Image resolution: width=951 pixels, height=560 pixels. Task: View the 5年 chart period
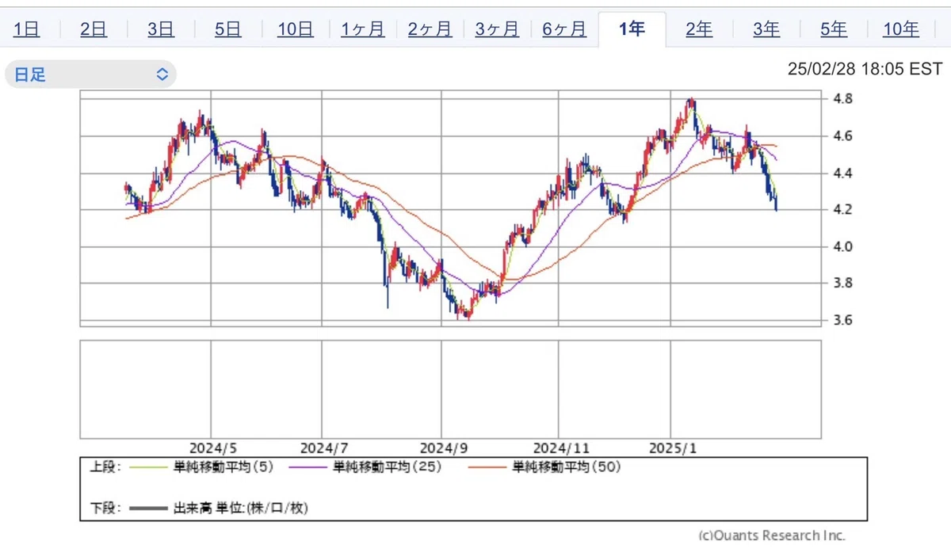[x=834, y=29]
